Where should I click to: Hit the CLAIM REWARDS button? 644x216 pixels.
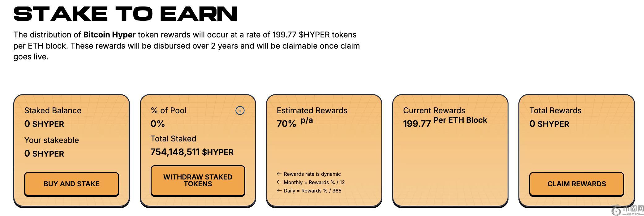pos(576,184)
